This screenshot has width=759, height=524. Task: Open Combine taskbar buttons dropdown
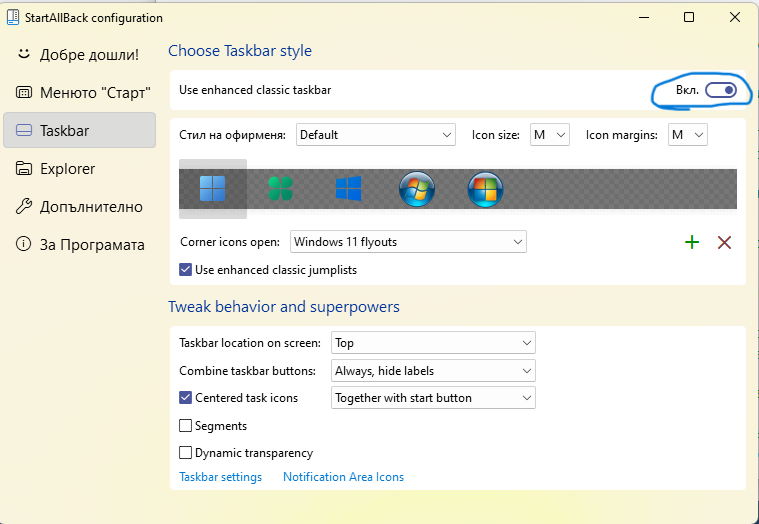point(433,371)
